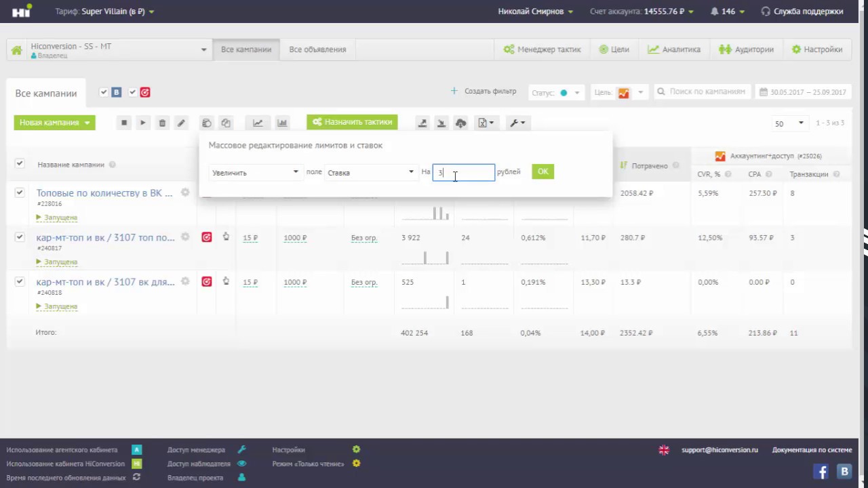Stop selected campaigns with the square icon
This screenshot has width=868, height=488.
click(124, 123)
